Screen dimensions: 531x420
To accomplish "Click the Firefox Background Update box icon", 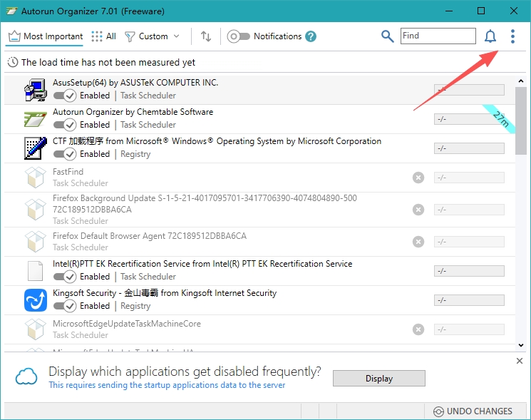I will pos(36,210).
